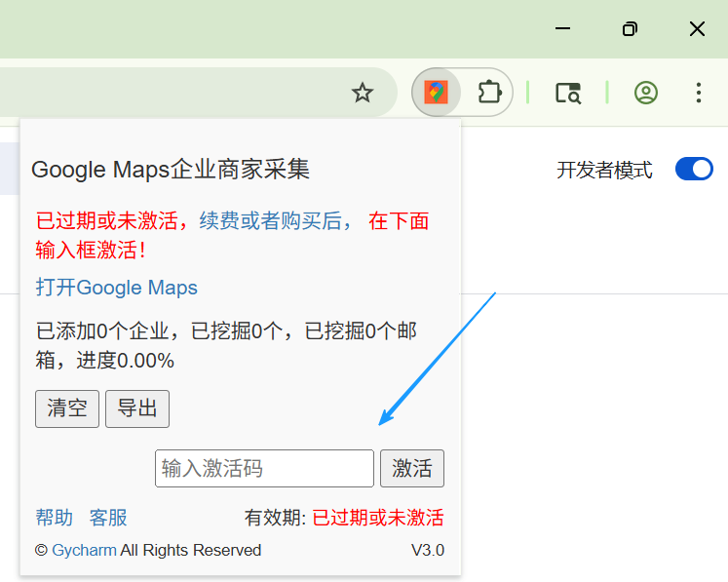Restore down the browser window
The height and width of the screenshot is (582, 728).
click(x=630, y=29)
